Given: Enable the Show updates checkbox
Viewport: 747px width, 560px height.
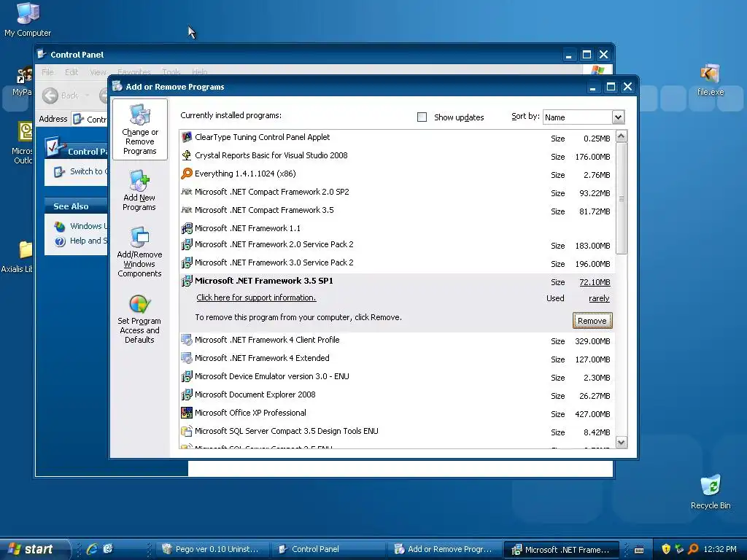Looking at the screenshot, I should pyautogui.click(x=422, y=117).
